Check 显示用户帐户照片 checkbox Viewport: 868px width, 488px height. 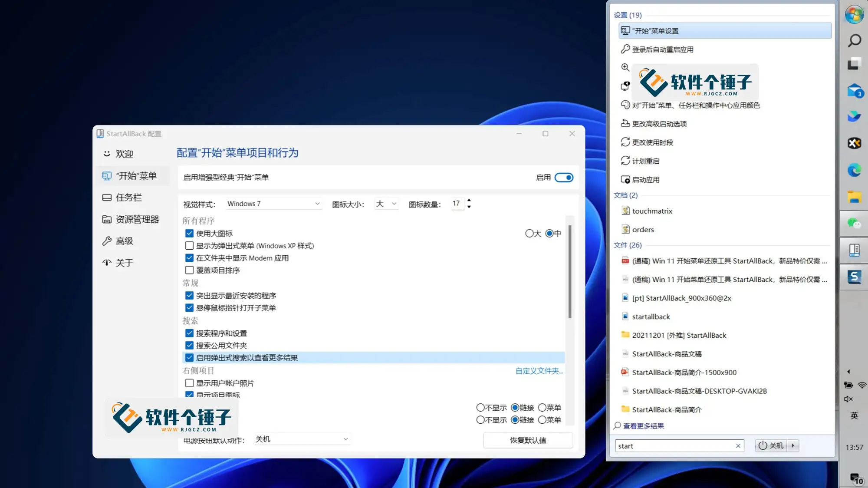tap(189, 383)
